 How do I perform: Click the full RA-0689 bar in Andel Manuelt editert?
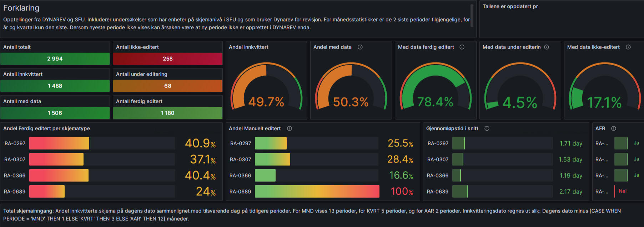(317, 192)
